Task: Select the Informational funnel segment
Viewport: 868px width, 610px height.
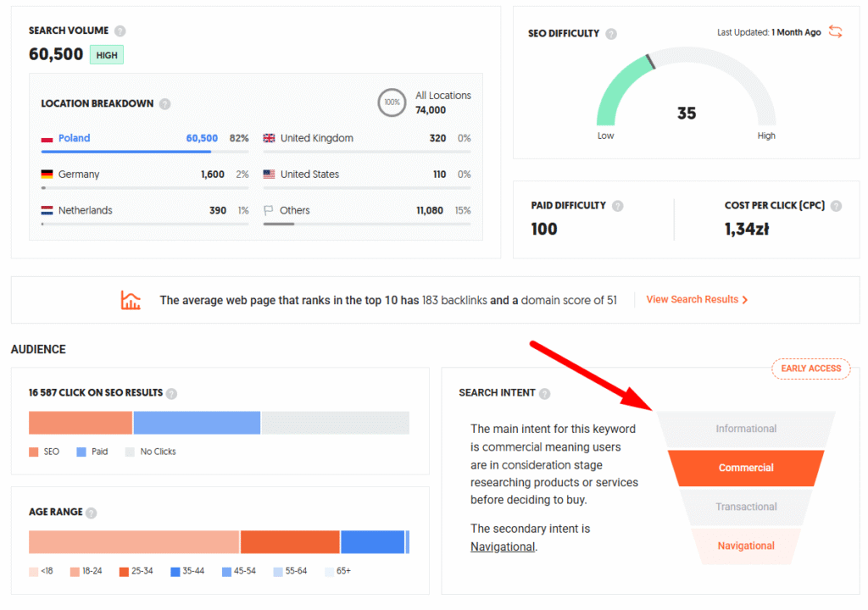Action: point(746,429)
